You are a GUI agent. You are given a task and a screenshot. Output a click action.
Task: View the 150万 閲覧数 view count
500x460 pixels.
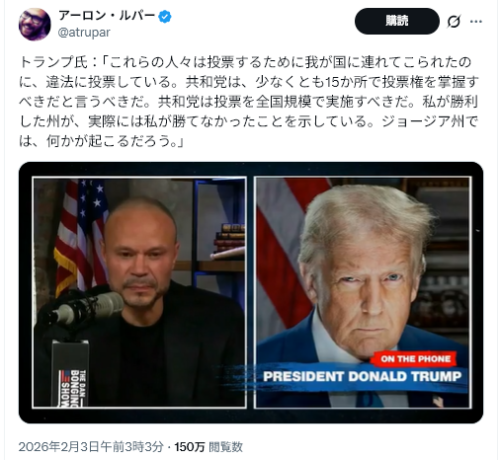pyautogui.click(x=209, y=447)
